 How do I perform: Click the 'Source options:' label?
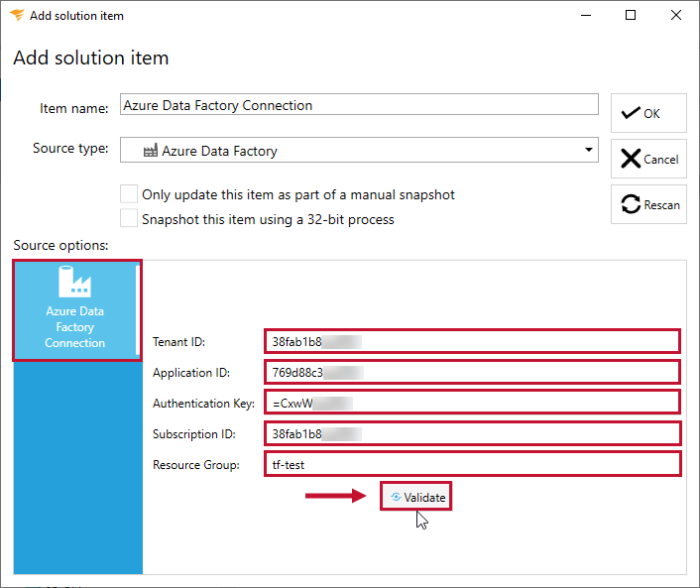(x=60, y=245)
